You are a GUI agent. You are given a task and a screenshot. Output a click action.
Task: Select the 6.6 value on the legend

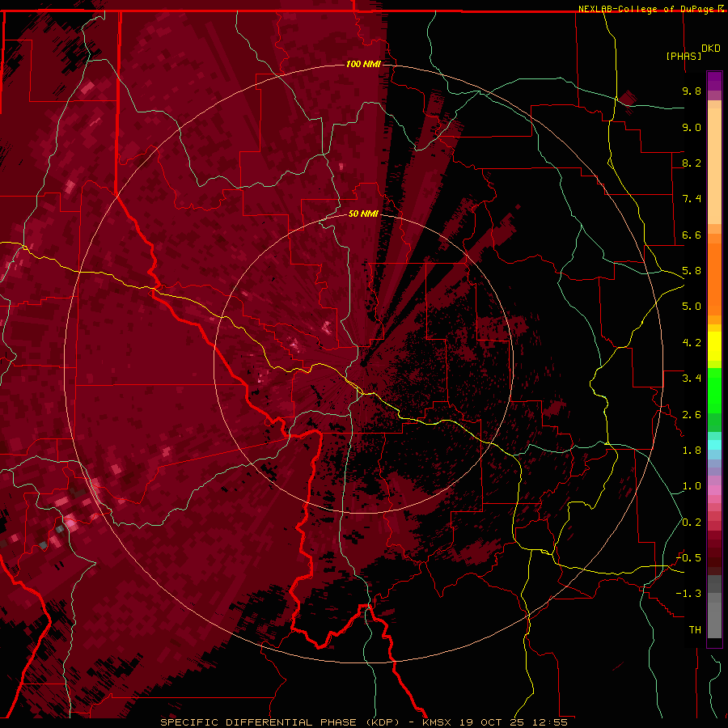pos(692,235)
